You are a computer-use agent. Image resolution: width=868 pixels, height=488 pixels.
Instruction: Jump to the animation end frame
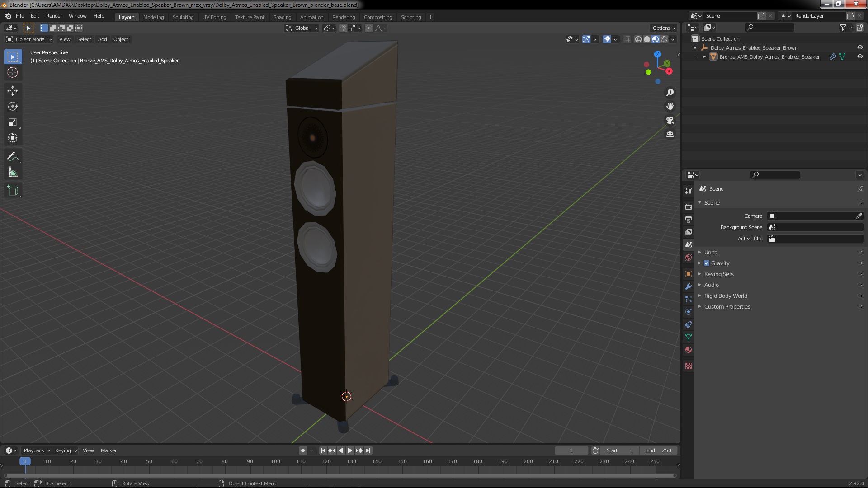368,450
